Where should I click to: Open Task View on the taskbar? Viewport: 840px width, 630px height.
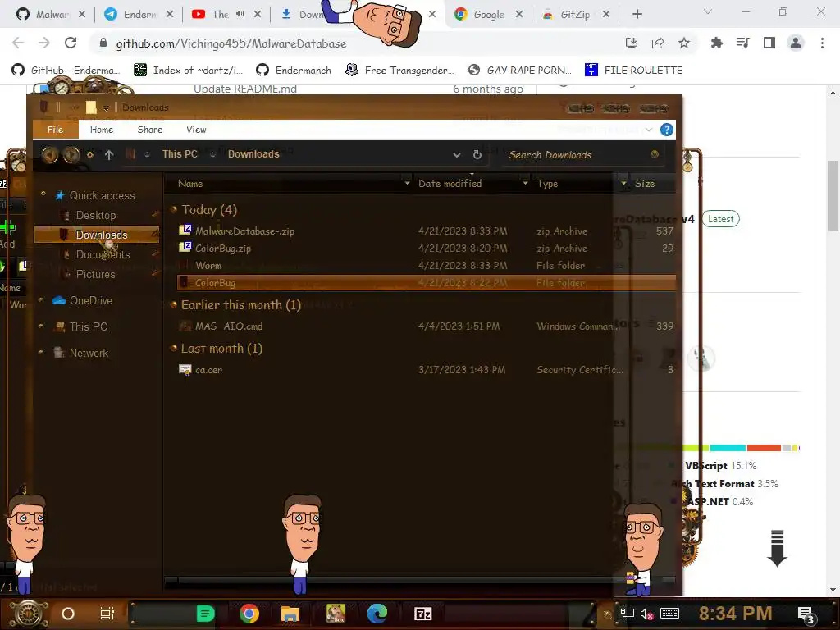[x=107, y=614]
